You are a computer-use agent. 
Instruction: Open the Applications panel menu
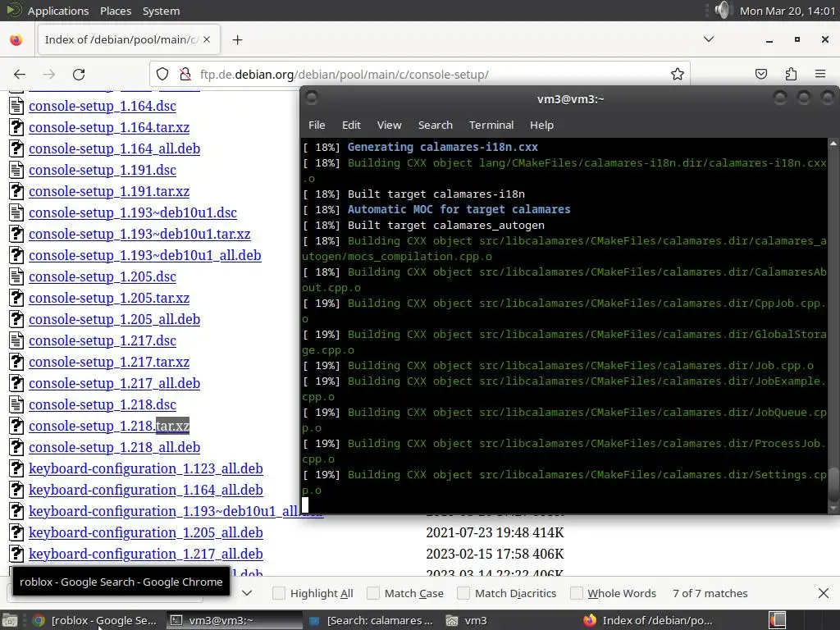[58, 11]
